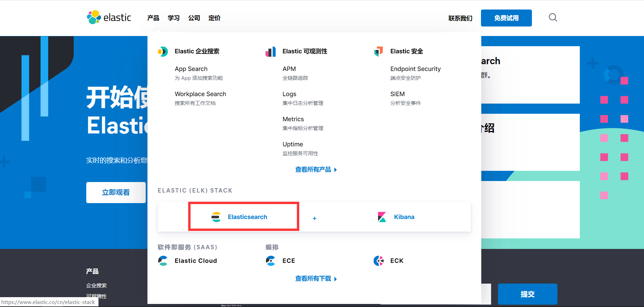Click the Elastic 安全 shield icon
Image resolution: width=644 pixels, height=307 pixels.
[x=378, y=52]
